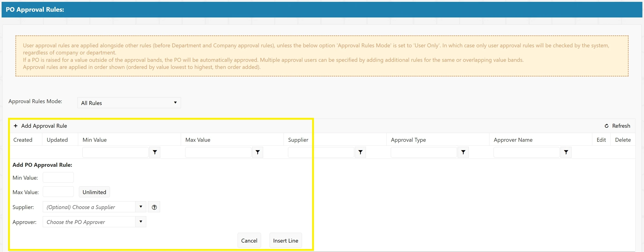Click Add Approval Rule label

44,126
